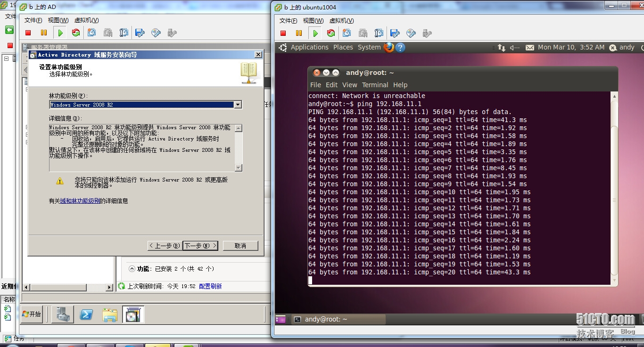The width and height of the screenshot is (644, 347).
Task: Open mail envelope indicator in Ubuntu panel
Action: (x=530, y=48)
